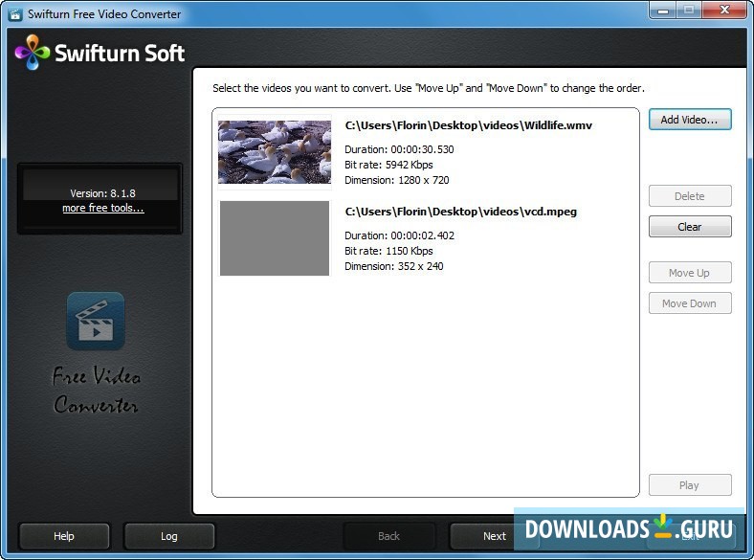Open the 'more free tools...' link
Viewport: 754px width, 560px height.
pos(103,208)
